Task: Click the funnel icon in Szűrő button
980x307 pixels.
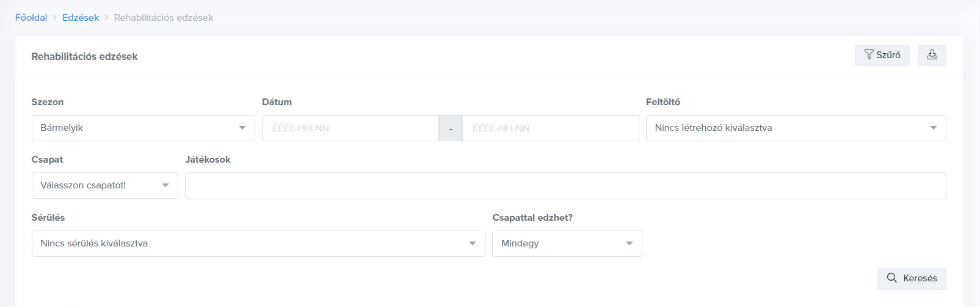Action: 869,55
